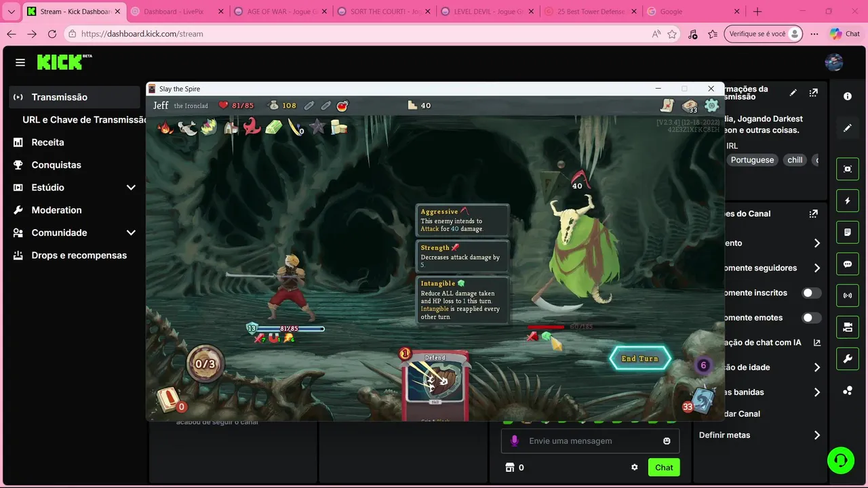Click the chat bubble icon in right rail
The width and height of the screenshot is (868, 488).
848,264
